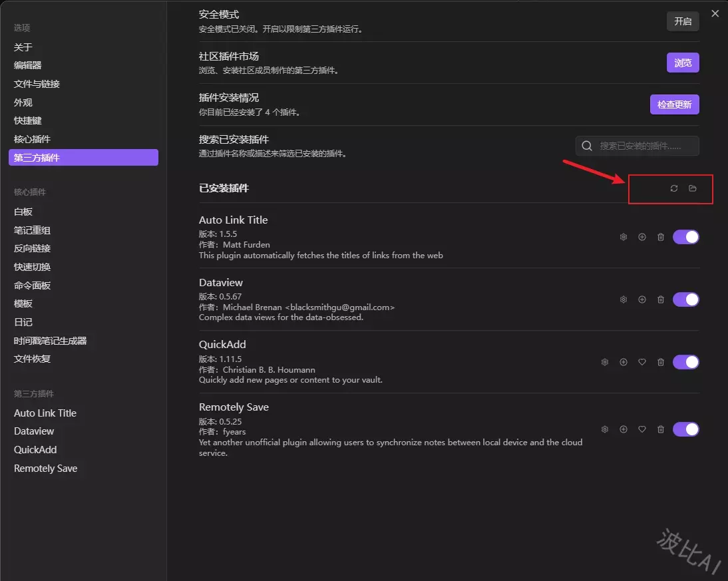728x581 pixels.
Task: Go to 文件与链接 settings
Action: (84, 84)
